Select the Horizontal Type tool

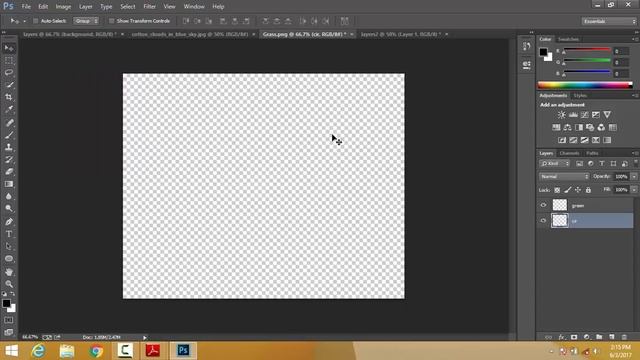9,234
